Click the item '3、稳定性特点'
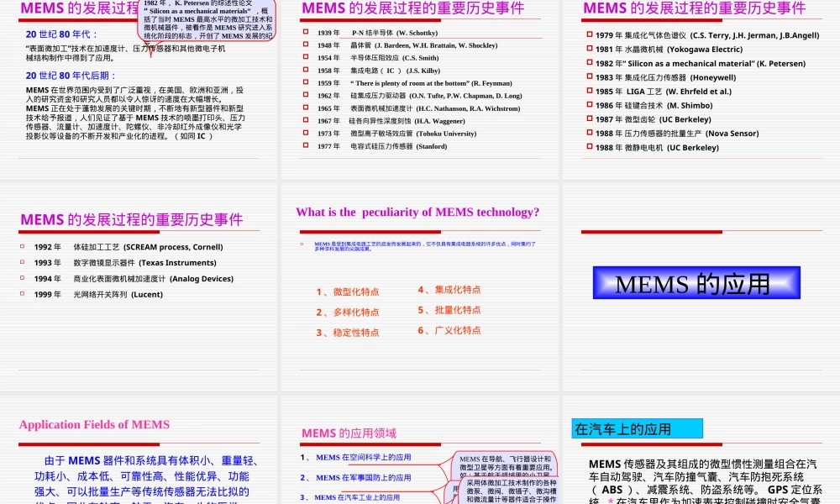Image resolution: width=840 pixels, height=504 pixels. point(347,333)
